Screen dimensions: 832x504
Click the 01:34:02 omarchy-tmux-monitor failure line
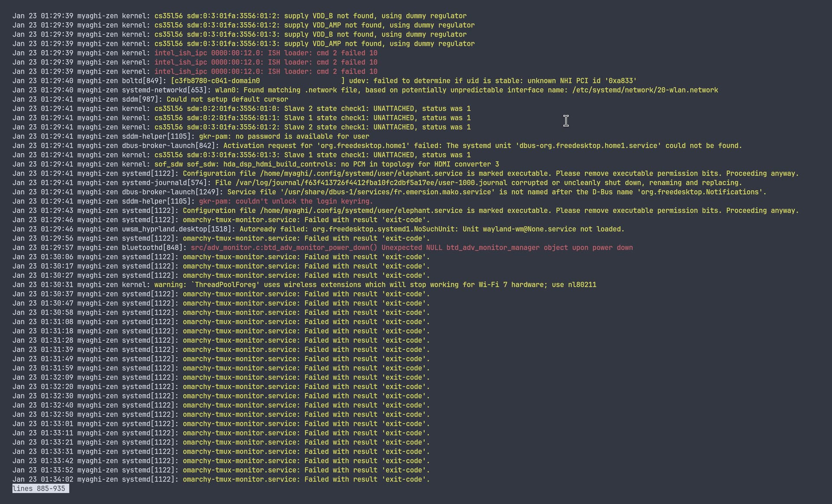[306, 479]
